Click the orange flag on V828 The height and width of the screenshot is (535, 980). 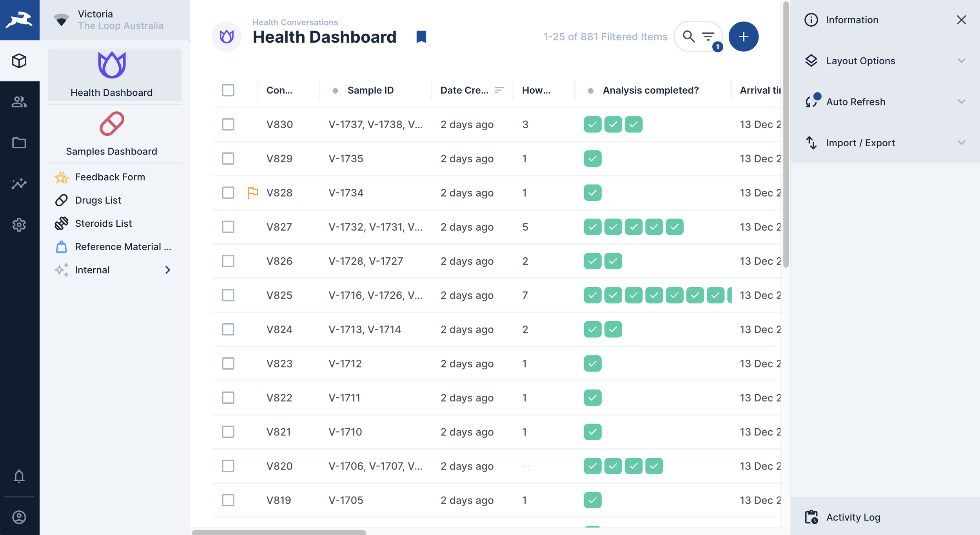[x=253, y=192]
